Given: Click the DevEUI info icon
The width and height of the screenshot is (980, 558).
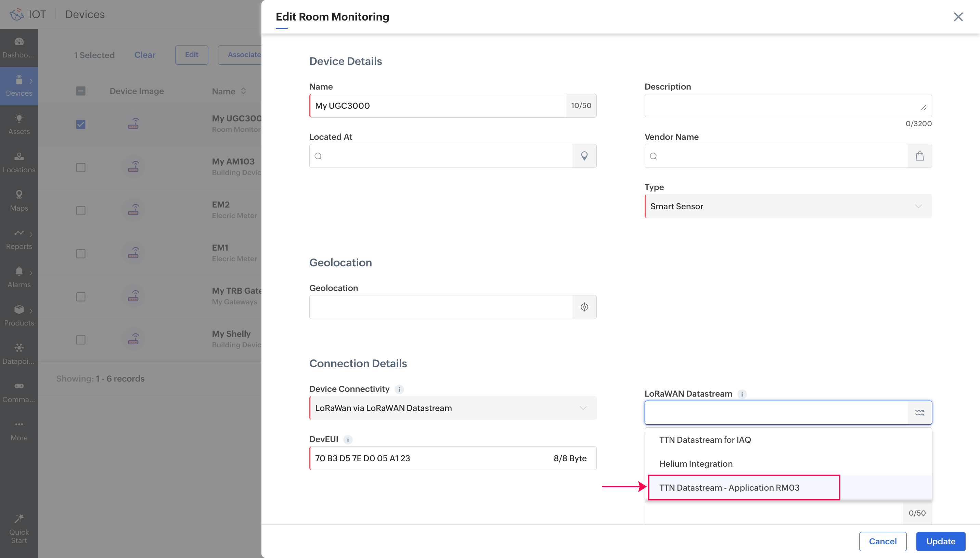Looking at the screenshot, I should coord(348,440).
